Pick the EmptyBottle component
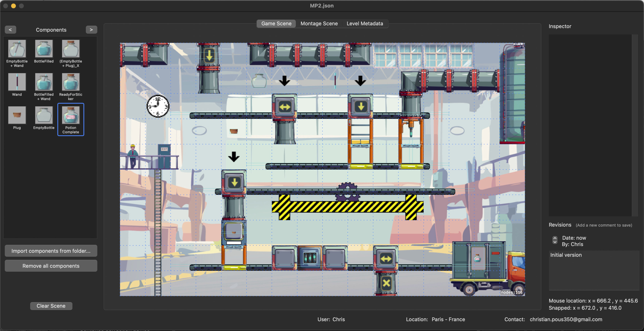The image size is (644, 331). coord(44,115)
